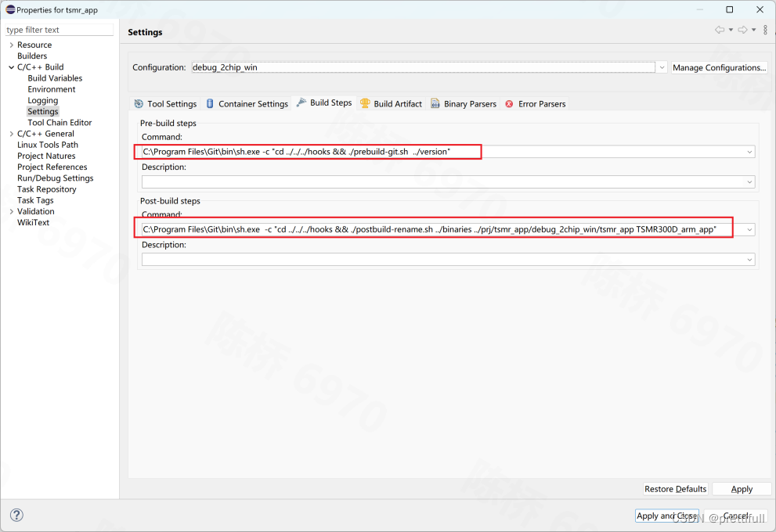776x532 pixels.
Task: Select WikiText in the tree
Action: coord(33,222)
